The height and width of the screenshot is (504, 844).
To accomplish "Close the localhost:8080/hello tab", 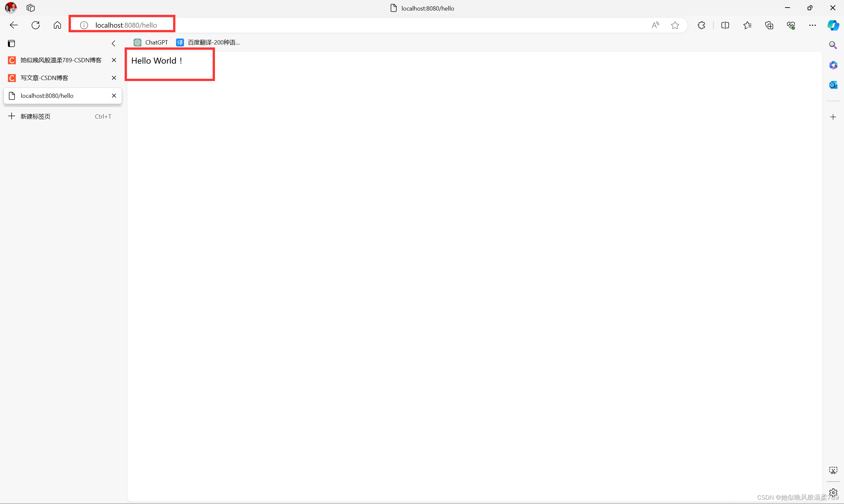I will click(113, 96).
